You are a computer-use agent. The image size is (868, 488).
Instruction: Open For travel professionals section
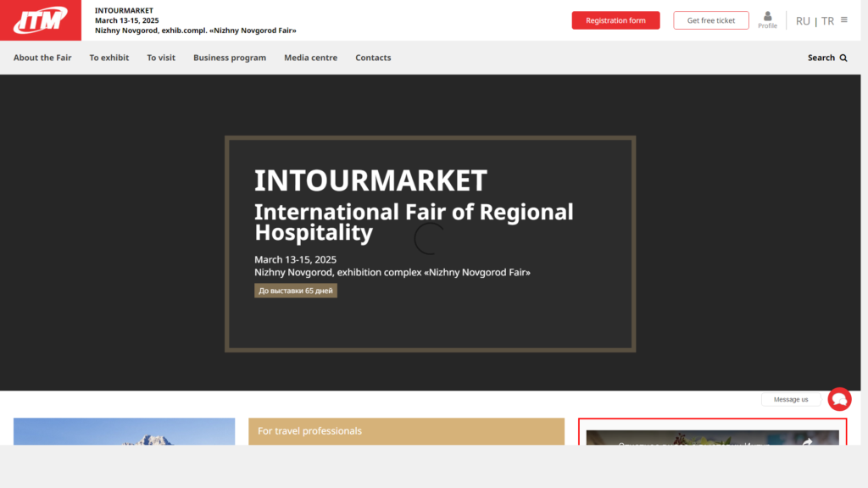[x=406, y=431]
